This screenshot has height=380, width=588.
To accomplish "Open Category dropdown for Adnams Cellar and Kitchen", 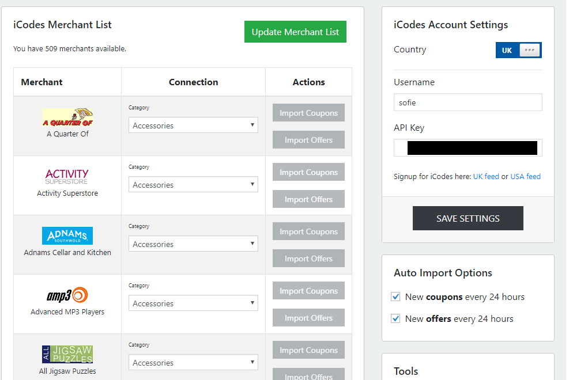I will click(193, 244).
